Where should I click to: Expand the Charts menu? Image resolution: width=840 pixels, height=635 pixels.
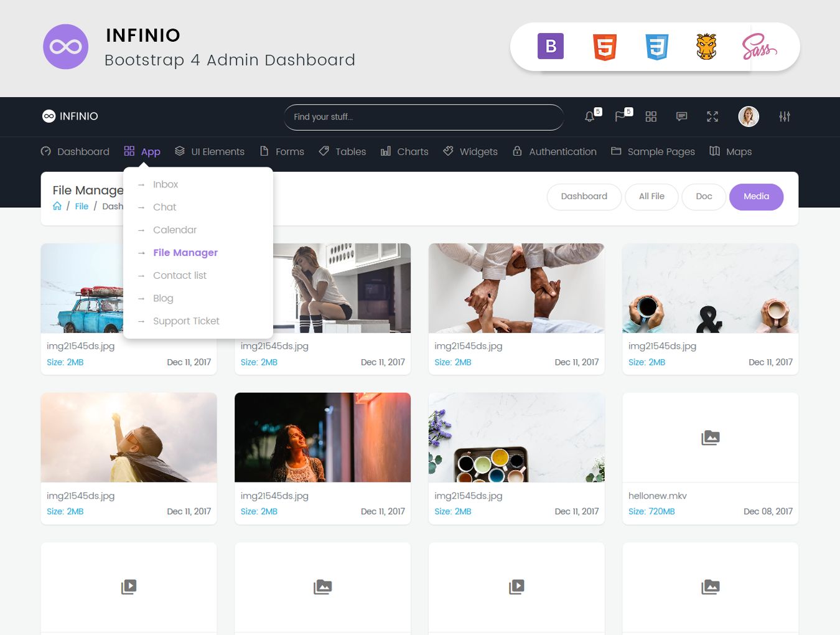(404, 151)
